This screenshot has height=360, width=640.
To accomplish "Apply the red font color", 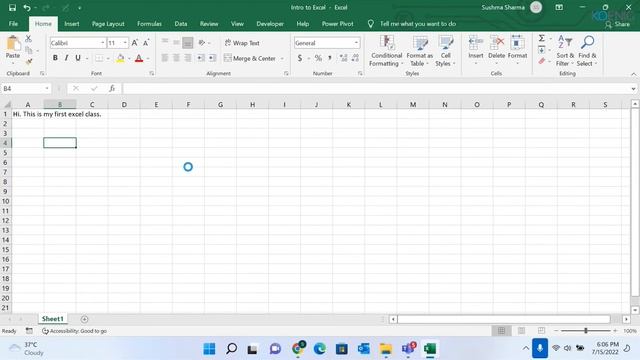I will (x=139, y=58).
